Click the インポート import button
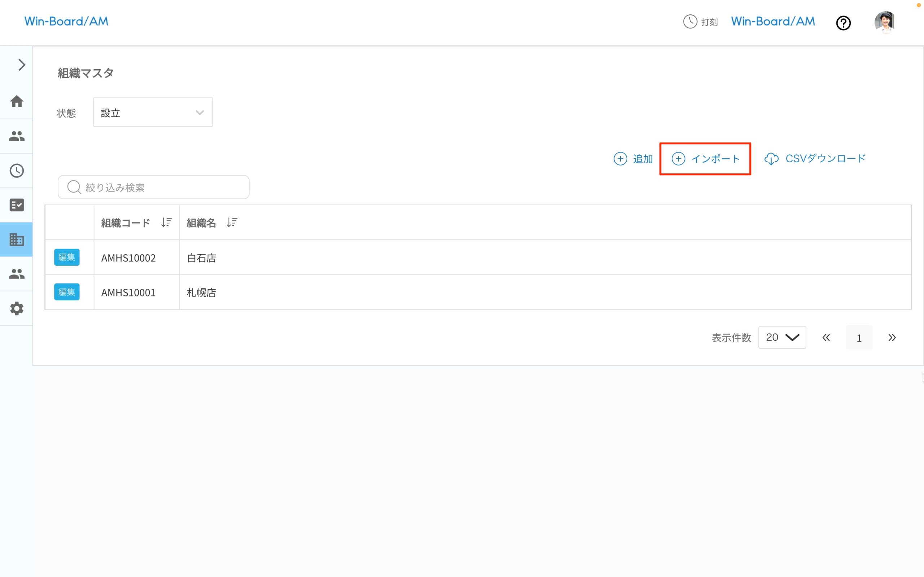924x577 pixels. click(x=705, y=159)
